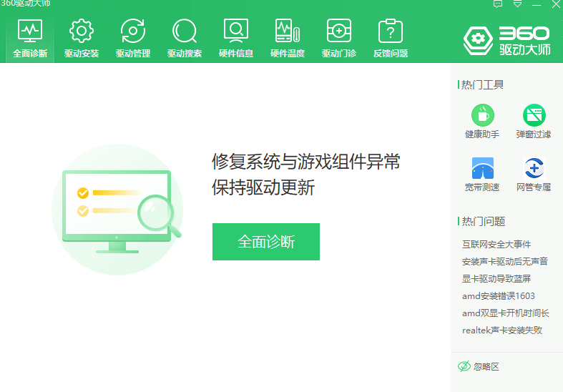
Task: Open the 显卡驱动导致蓝屏 link
Action: 496,279
